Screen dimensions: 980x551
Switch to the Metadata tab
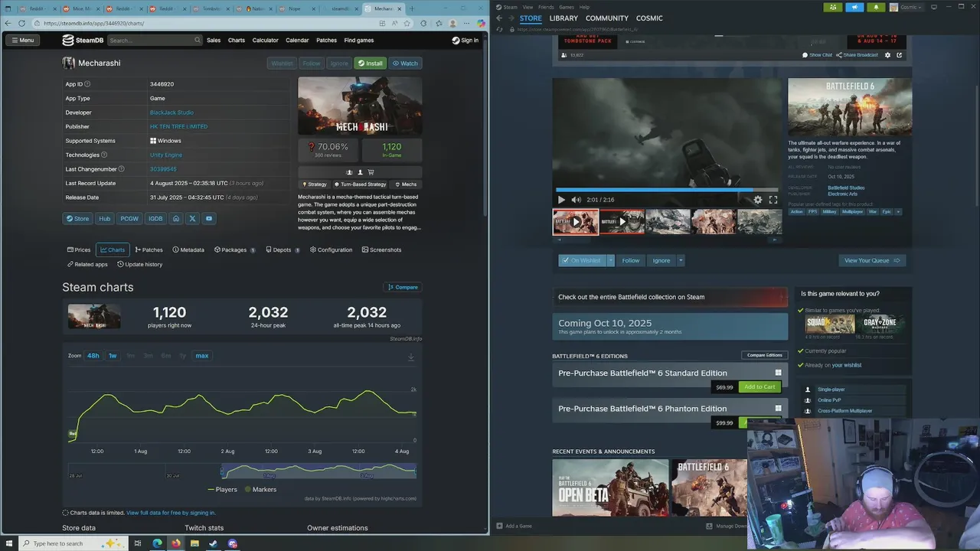[x=188, y=249]
